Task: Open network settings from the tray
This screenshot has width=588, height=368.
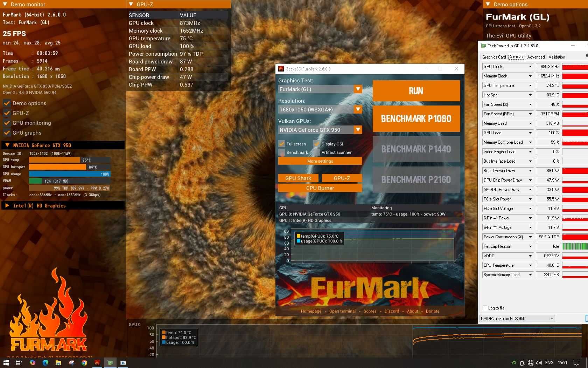Action: (530, 363)
